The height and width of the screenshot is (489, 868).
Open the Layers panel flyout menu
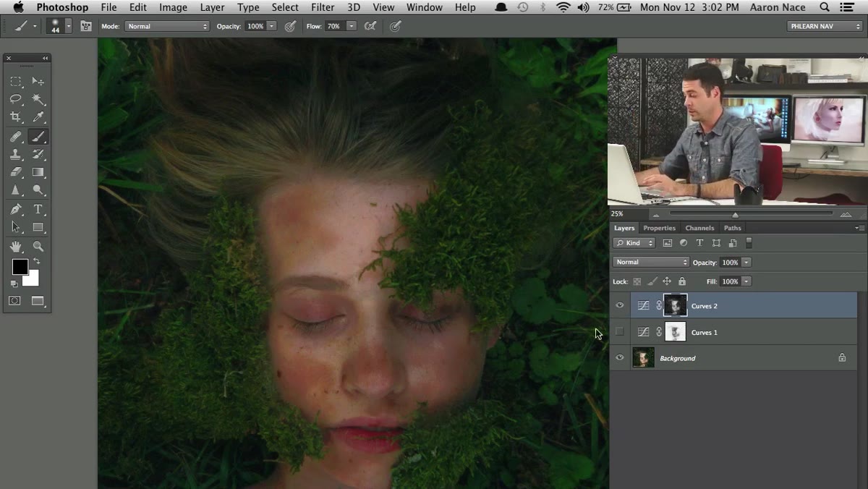pos(859,228)
